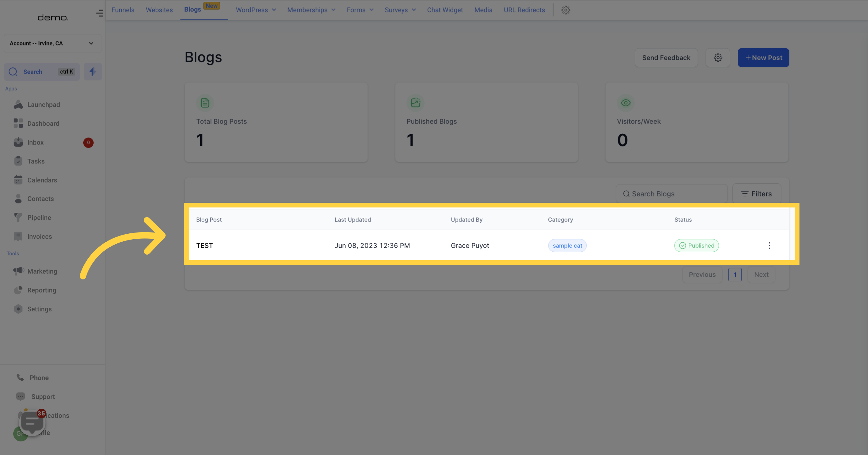Select the Blogs tab
868x455 pixels.
click(193, 9)
